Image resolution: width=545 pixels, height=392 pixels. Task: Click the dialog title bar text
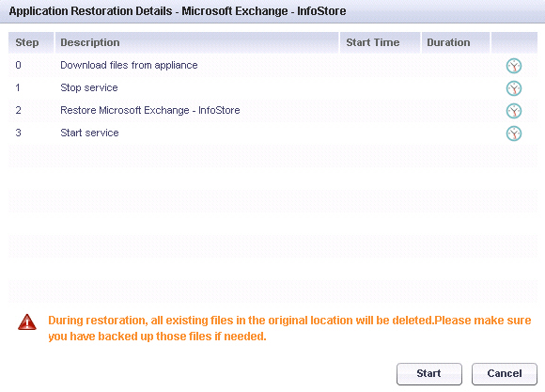pyautogui.click(x=178, y=11)
